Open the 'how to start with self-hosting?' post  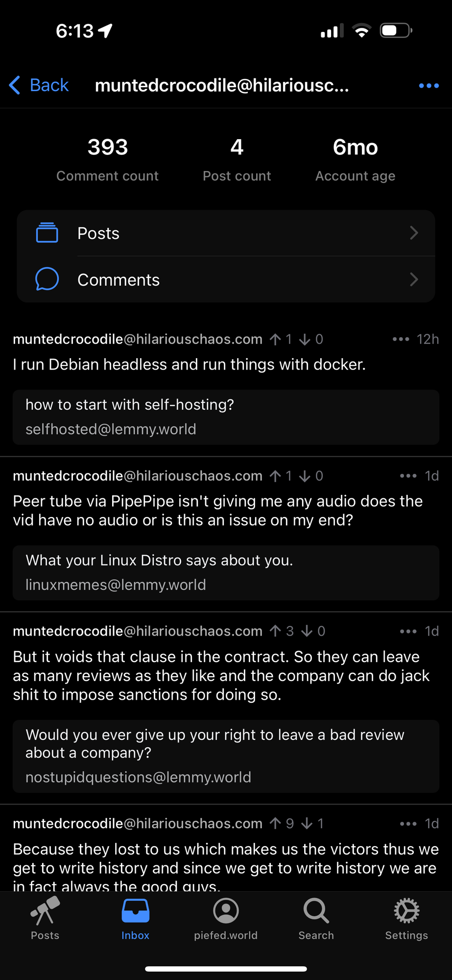tap(226, 417)
